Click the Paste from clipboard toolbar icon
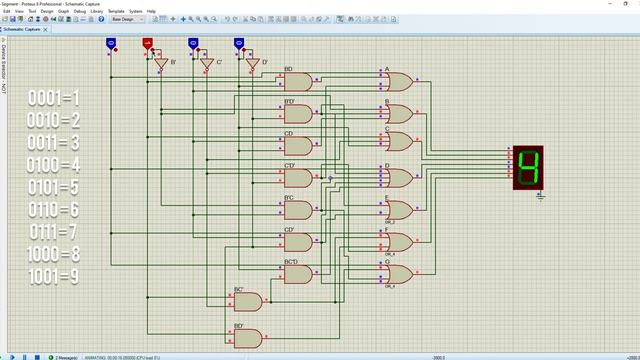 coord(261,19)
